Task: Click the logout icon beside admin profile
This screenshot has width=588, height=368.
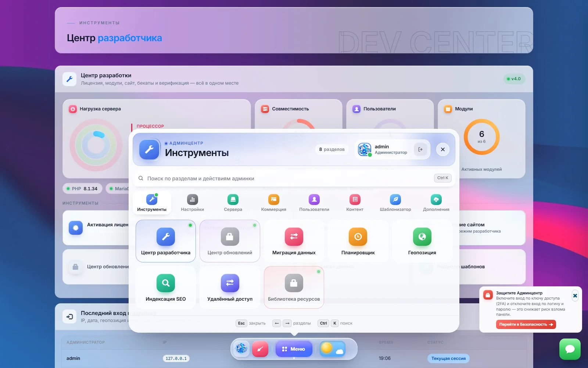Action: point(420,149)
